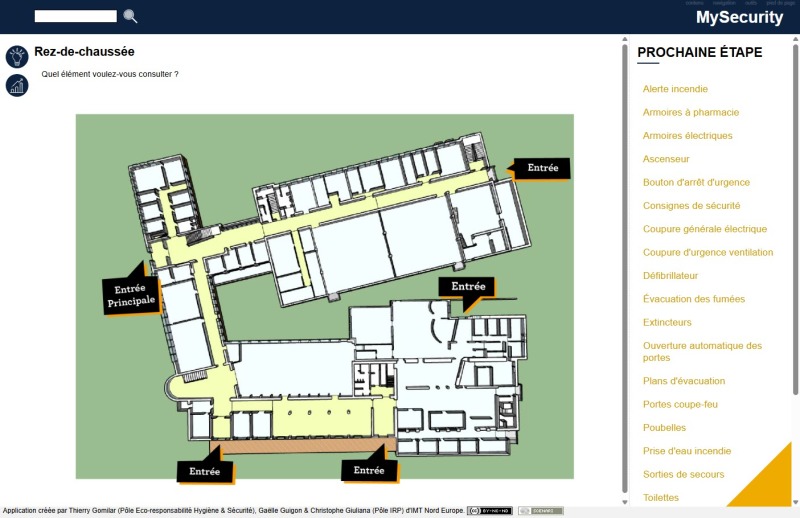800x518 pixels.
Task: Click the 'navigation' link in top header
Action: coord(725,3)
